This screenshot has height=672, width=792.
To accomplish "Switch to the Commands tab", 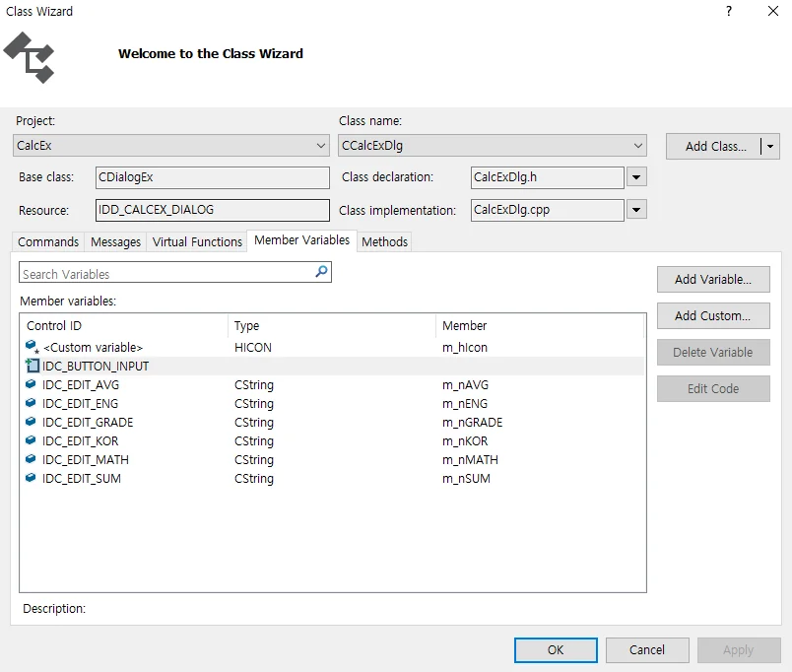I will pos(48,242).
